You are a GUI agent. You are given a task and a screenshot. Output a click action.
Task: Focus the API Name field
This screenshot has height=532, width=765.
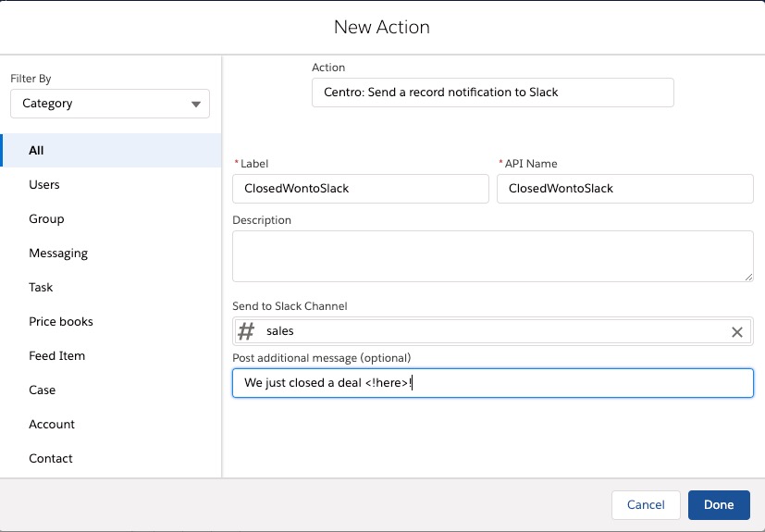pos(625,189)
